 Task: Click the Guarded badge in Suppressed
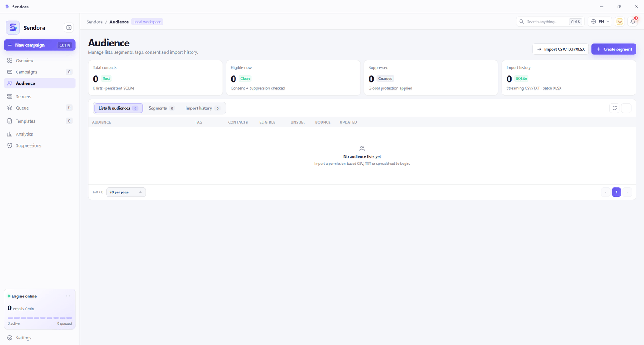pyautogui.click(x=385, y=79)
